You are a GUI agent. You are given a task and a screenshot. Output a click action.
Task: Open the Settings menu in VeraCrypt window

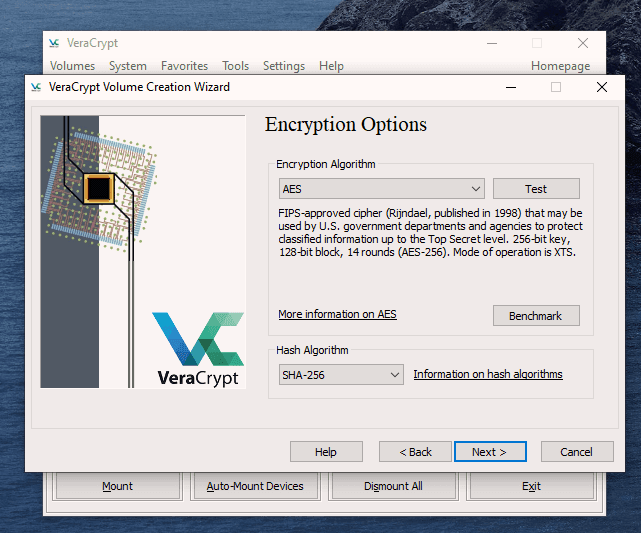coord(284,66)
